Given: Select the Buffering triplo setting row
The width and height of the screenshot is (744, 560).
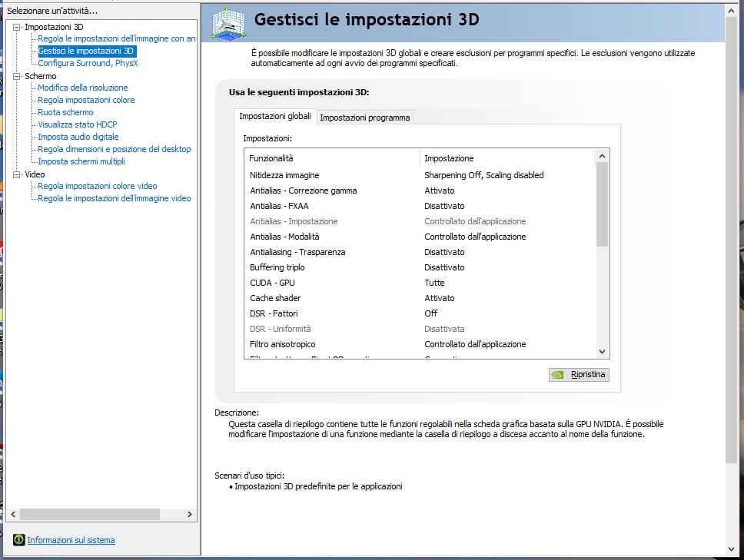Looking at the screenshot, I should point(277,267).
